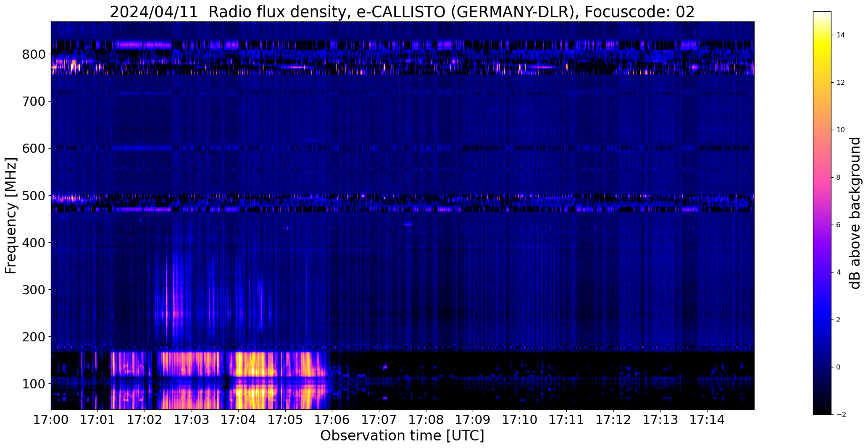868x448 pixels.
Task: Click the 17:07 time tick label
Action: (379, 419)
